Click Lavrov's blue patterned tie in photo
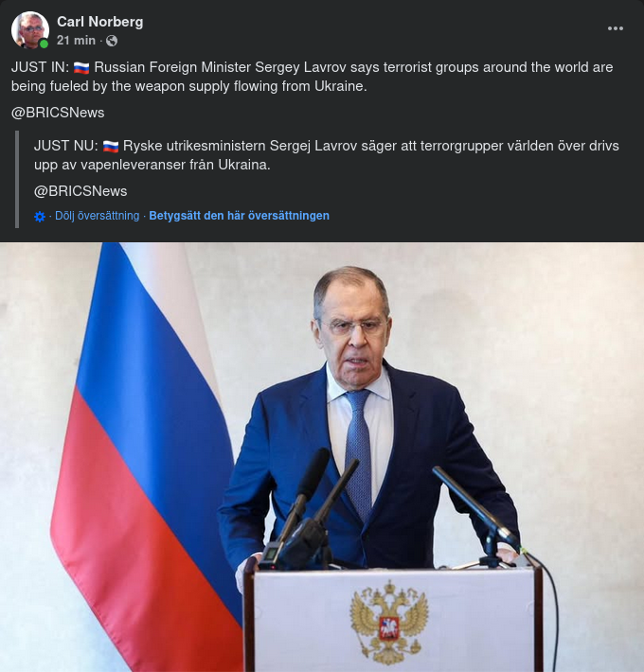The height and width of the screenshot is (672, 644). click(x=359, y=454)
